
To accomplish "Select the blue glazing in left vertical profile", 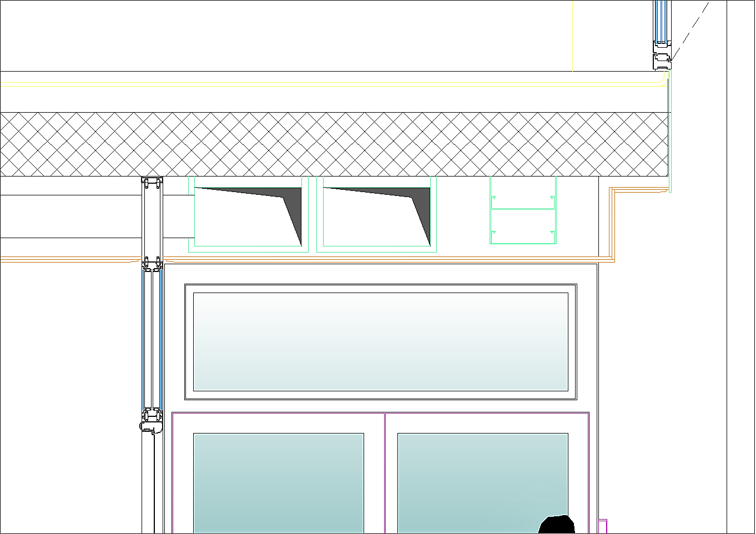I will coord(145,339).
